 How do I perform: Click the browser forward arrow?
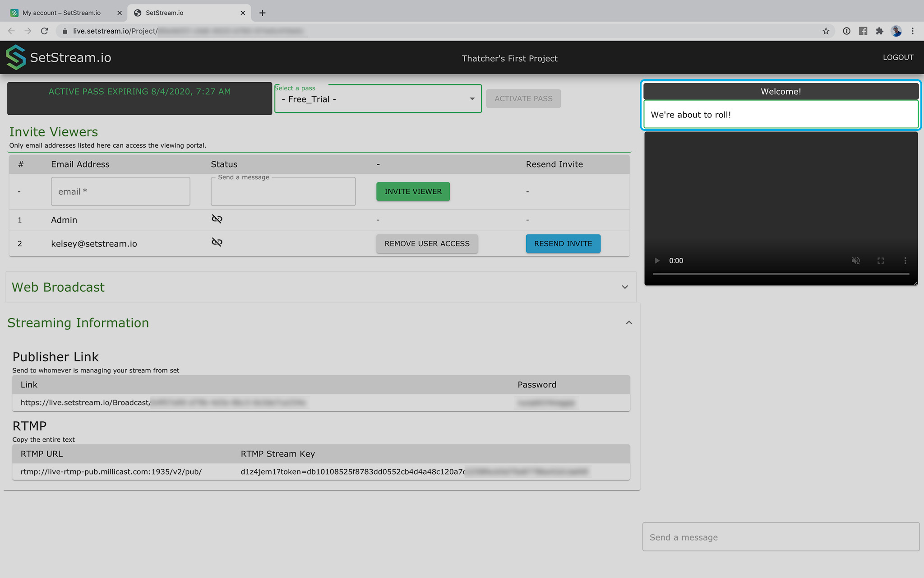pos(28,31)
